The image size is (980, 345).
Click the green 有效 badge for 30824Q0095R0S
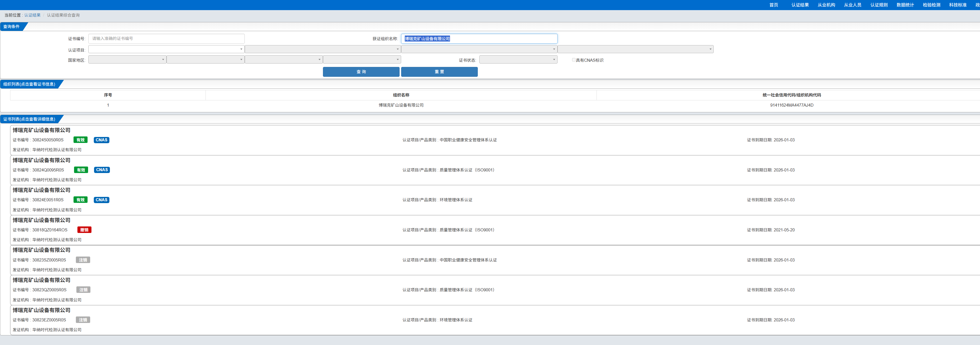pos(81,170)
